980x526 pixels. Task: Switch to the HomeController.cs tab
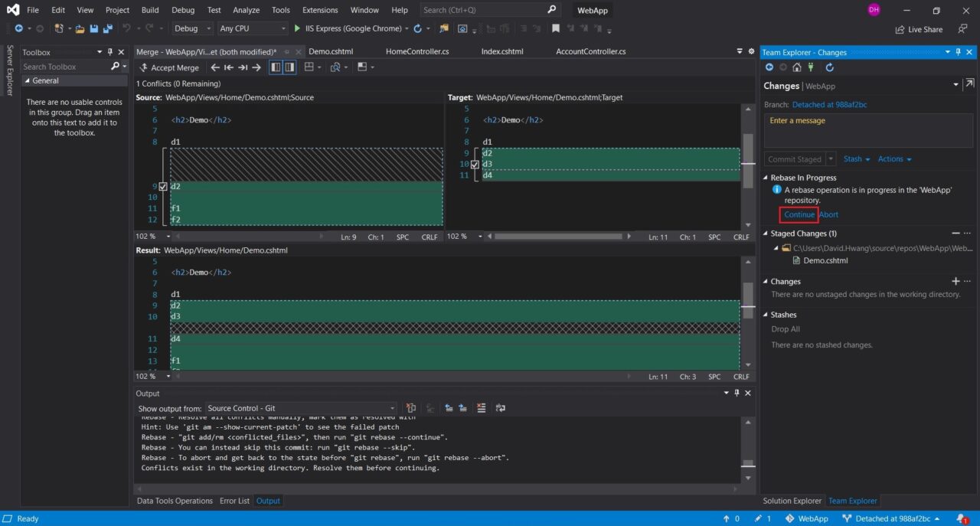(416, 51)
